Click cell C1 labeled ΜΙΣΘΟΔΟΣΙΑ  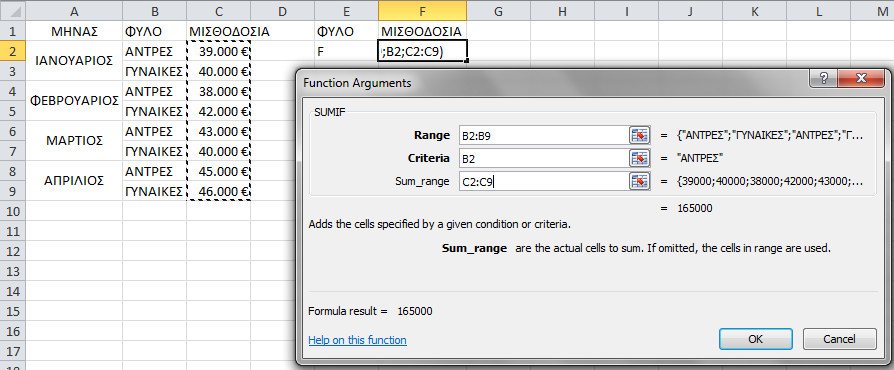point(218,31)
